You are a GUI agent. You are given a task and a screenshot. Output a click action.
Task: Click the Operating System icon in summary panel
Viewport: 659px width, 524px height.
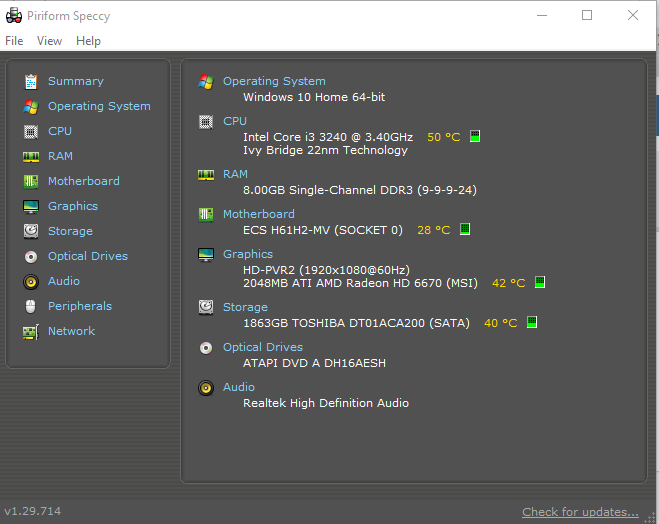pos(206,82)
